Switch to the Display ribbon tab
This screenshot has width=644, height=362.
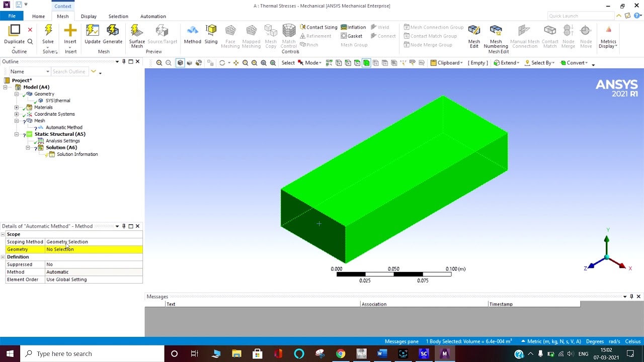[x=89, y=16]
